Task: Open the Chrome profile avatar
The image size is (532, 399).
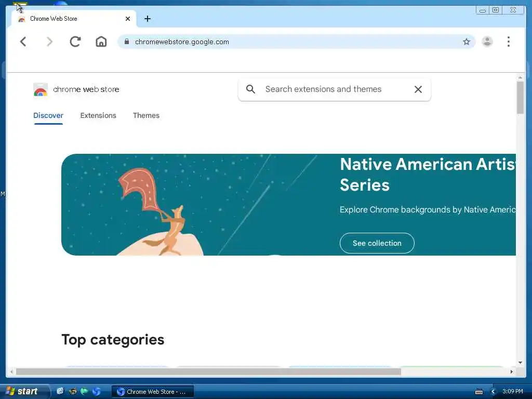Action: 487,42
